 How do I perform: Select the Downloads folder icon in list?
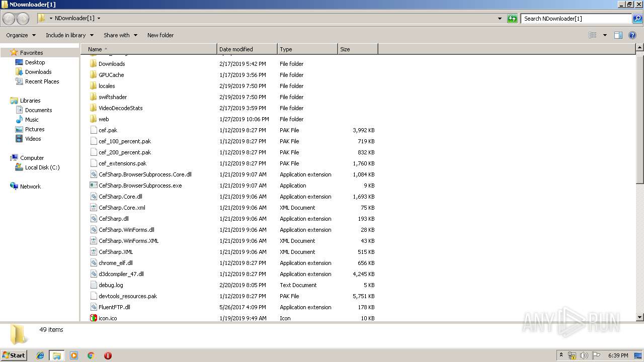click(x=94, y=64)
